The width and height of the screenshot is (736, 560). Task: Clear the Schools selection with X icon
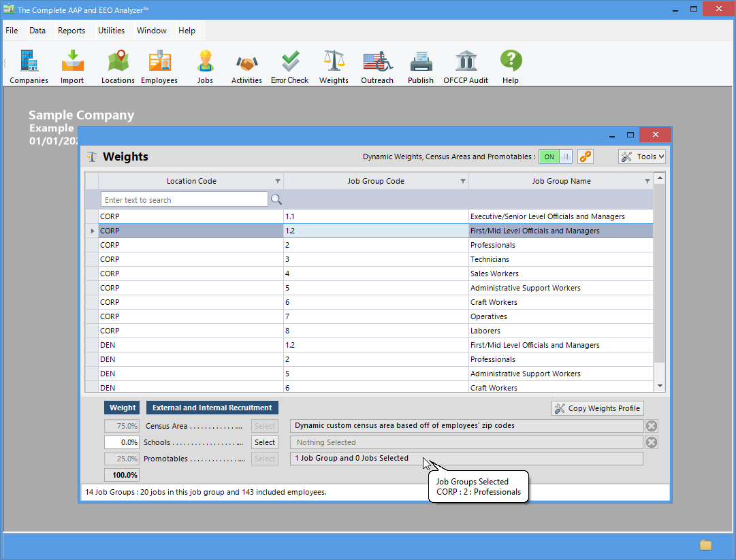652,442
